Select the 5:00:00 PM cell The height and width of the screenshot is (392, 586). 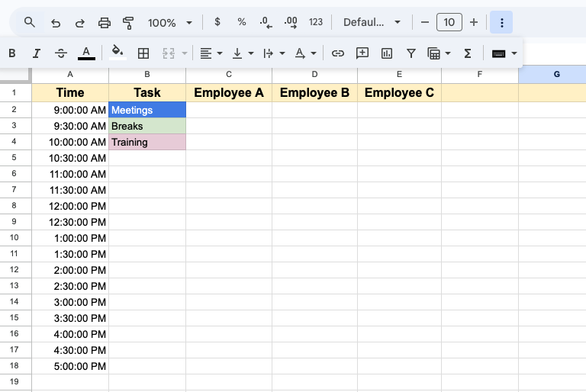pos(70,366)
